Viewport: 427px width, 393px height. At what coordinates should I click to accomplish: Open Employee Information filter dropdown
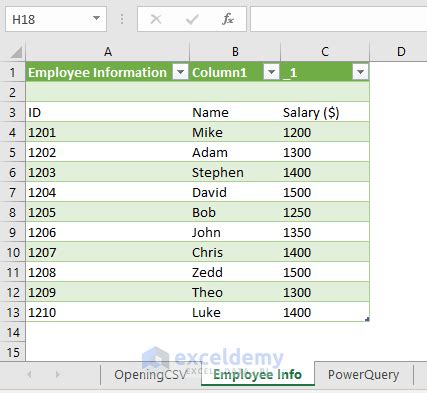(180, 72)
